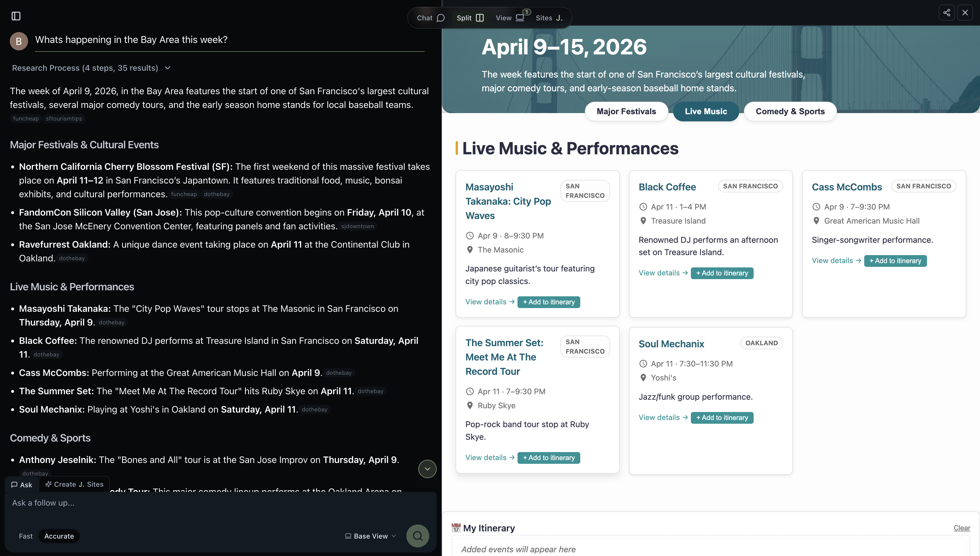Switch to Major Festivals tab

626,111
